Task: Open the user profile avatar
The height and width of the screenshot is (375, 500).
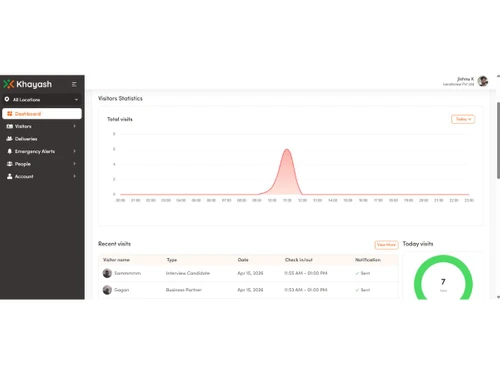Action: click(483, 81)
